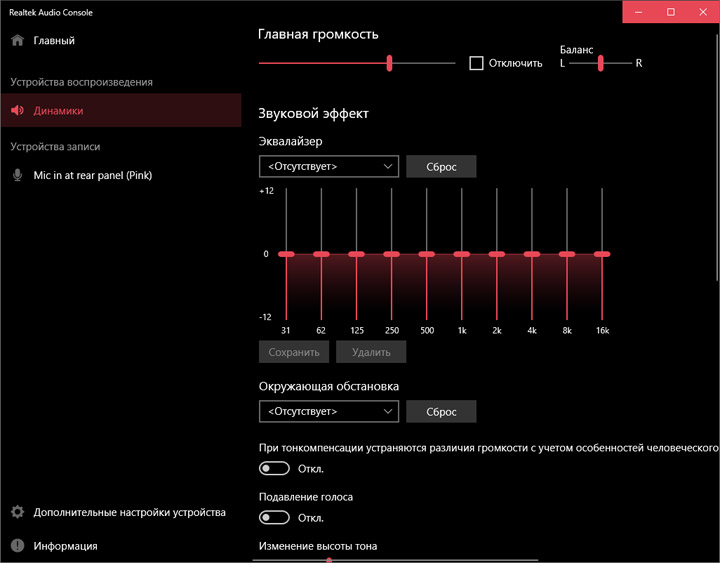Click the 2k equalizer band handle

497,254
